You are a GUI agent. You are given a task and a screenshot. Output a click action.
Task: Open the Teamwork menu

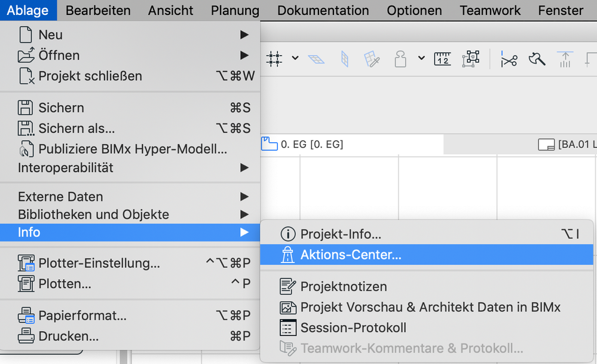pyautogui.click(x=490, y=10)
